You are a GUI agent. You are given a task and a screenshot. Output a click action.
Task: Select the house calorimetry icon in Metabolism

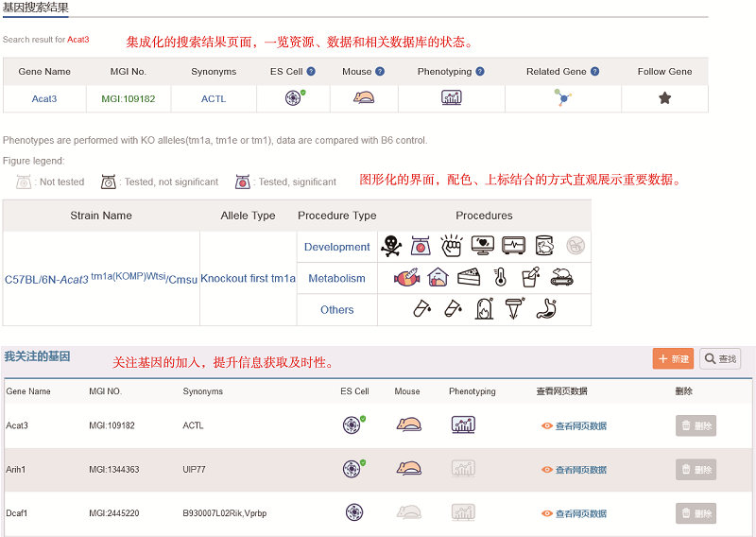tap(438, 277)
